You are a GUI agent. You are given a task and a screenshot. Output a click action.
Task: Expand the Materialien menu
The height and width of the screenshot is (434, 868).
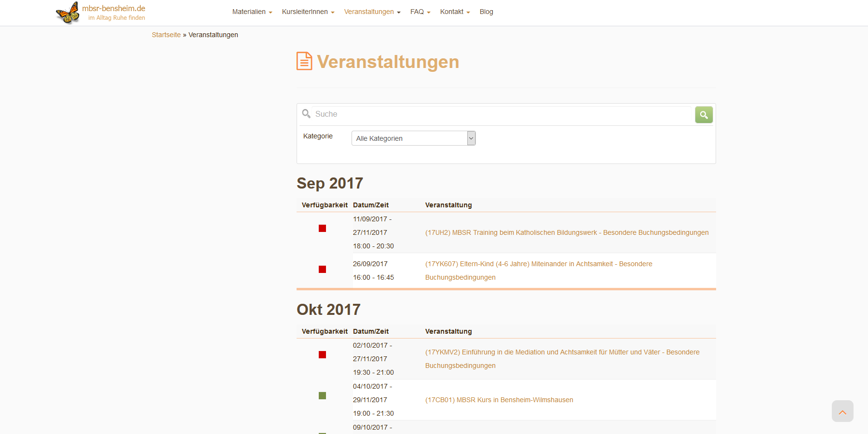[252, 12]
